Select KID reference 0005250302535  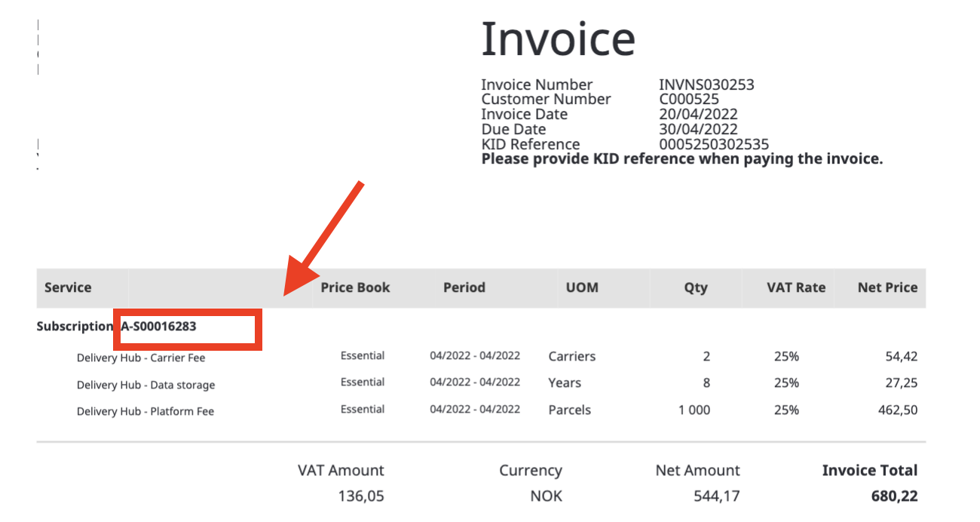(x=714, y=145)
